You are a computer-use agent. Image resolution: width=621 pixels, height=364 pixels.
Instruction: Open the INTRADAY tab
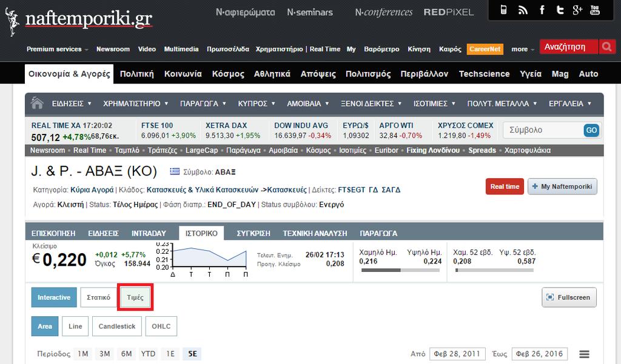pyautogui.click(x=149, y=233)
